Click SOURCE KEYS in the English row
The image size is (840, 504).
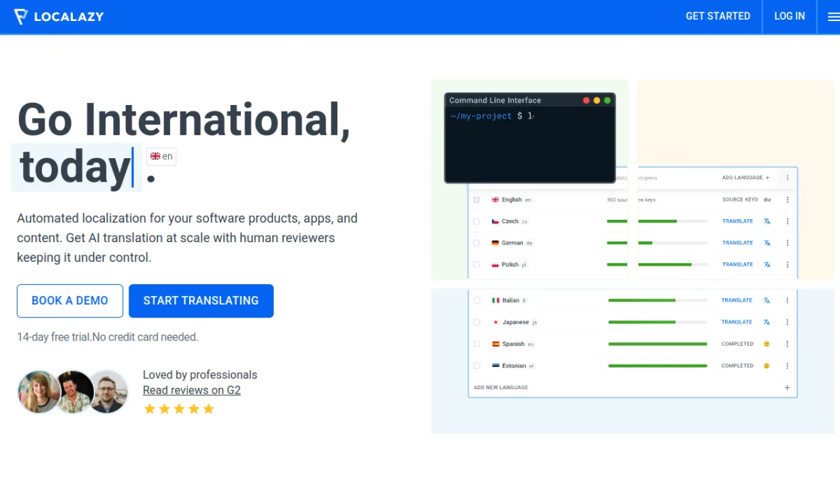740,199
